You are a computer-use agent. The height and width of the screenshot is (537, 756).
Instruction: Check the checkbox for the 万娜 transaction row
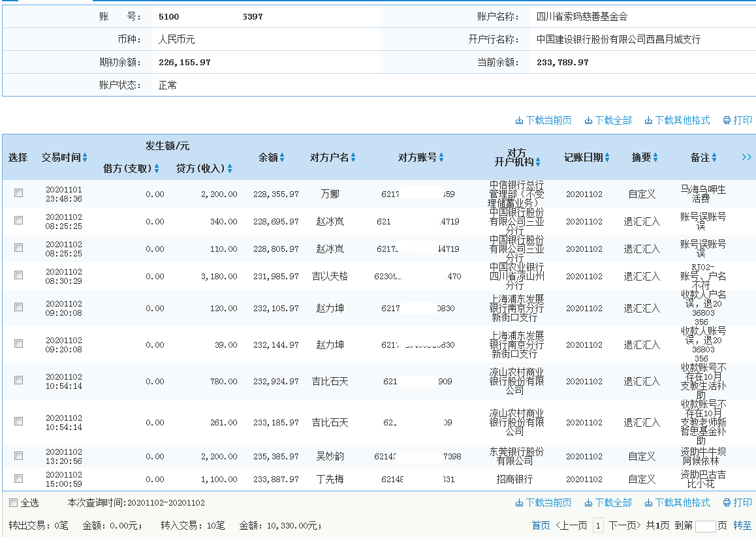click(x=18, y=192)
